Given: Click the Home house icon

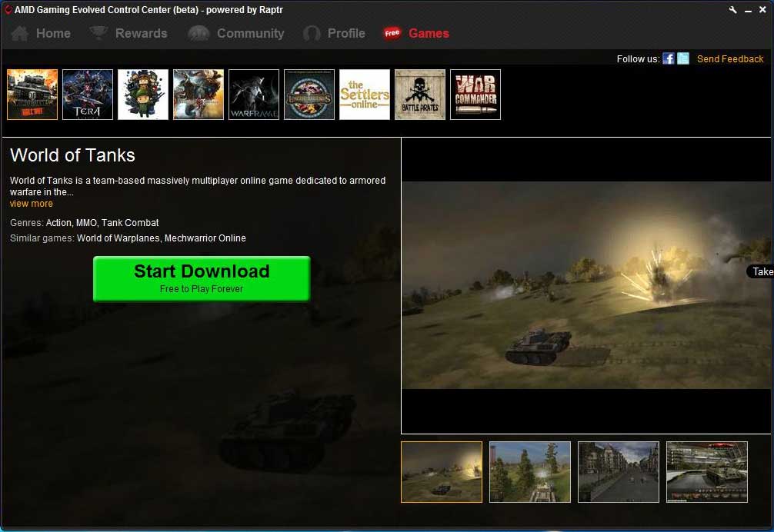Looking at the screenshot, I should (x=20, y=34).
